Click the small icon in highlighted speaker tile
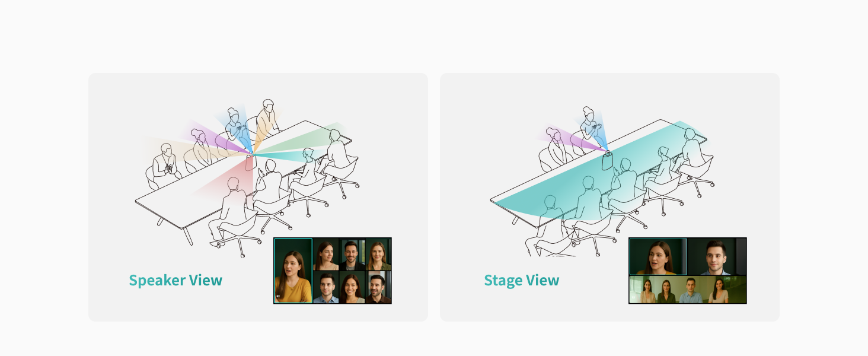This screenshot has height=356, width=868. pos(278,295)
